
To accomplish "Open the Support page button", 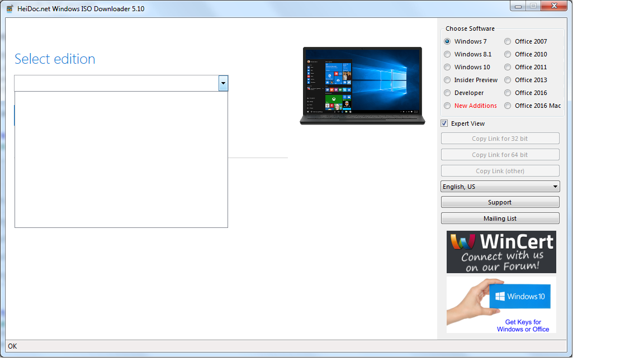I will (x=500, y=202).
